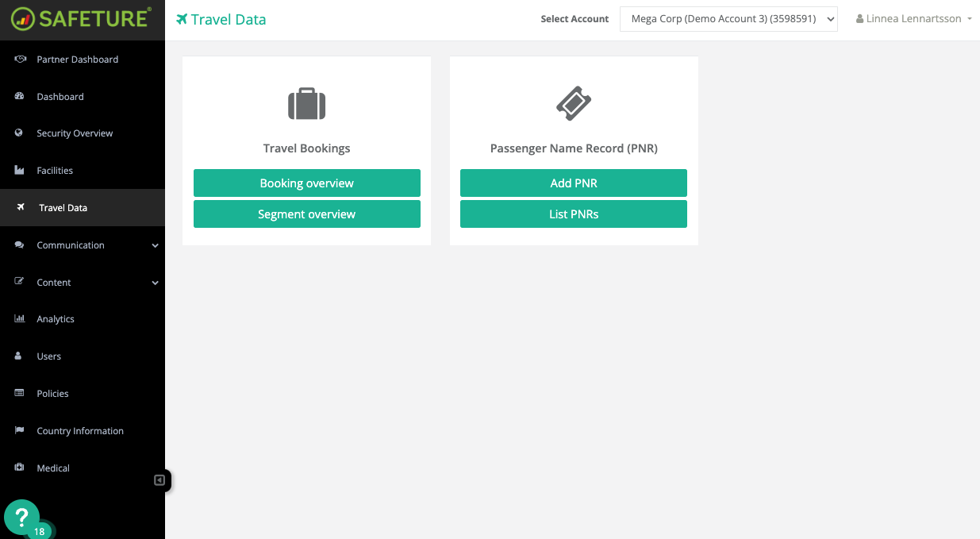Open Country Information via its flag icon
Screen dimensions: 980x539
(x=18, y=430)
